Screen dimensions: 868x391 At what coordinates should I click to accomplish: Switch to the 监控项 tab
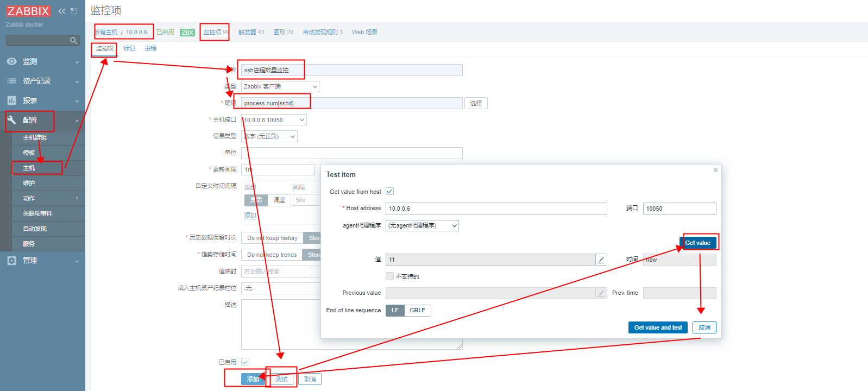(x=104, y=48)
